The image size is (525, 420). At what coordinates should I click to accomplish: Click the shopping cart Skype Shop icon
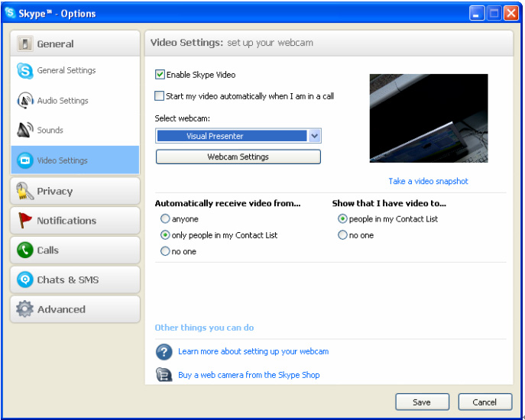pos(164,375)
